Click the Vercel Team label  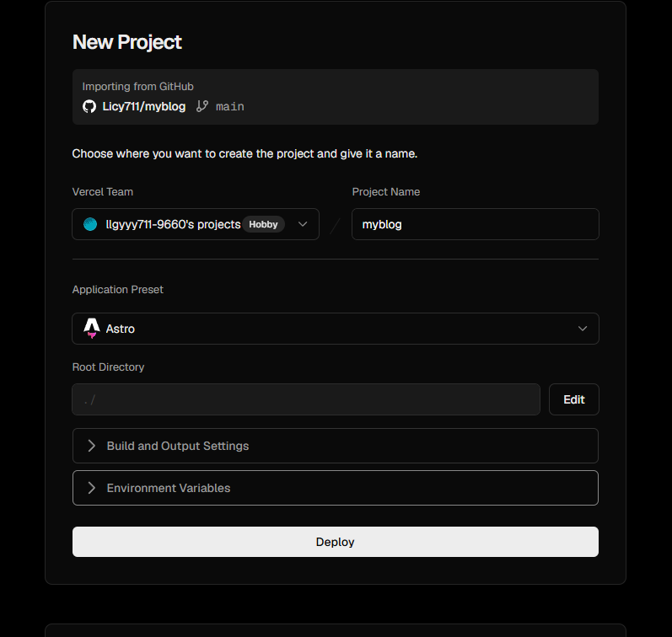pos(102,191)
